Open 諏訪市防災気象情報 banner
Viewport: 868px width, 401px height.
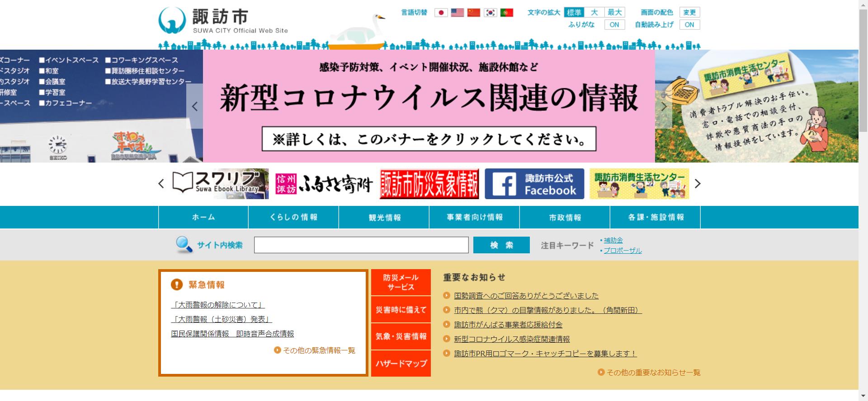(429, 184)
